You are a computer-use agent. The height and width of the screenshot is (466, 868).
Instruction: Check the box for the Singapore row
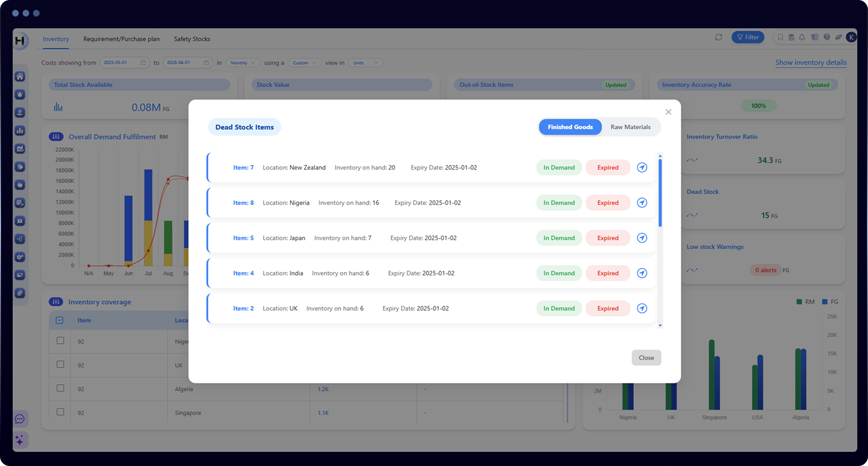[60, 412]
